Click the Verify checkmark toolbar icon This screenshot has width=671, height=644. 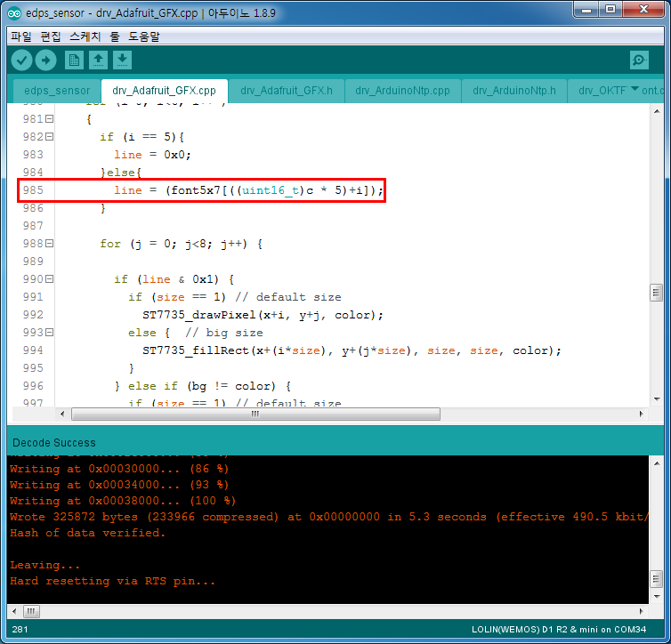tap(22, 60)
